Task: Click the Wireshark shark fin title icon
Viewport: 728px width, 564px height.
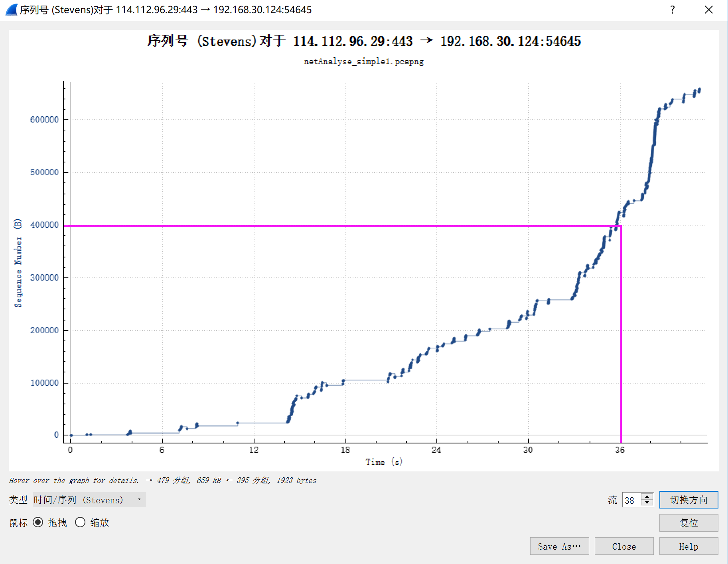Action: [11, 10]
